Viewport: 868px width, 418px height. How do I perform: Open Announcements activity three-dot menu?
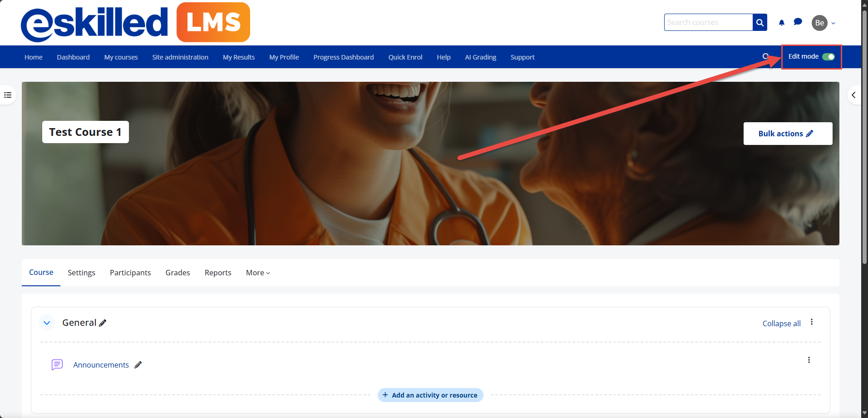click(809, 360)
